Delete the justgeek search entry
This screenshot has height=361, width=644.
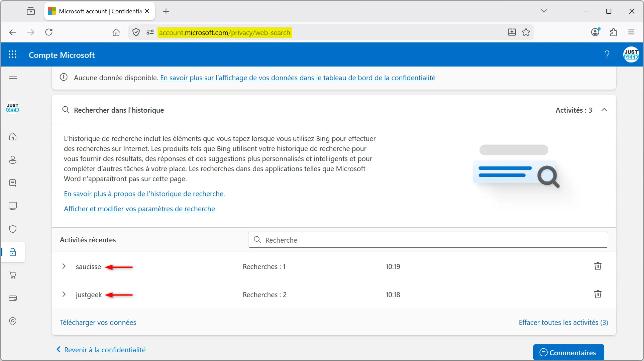click(x=598, y=294)
